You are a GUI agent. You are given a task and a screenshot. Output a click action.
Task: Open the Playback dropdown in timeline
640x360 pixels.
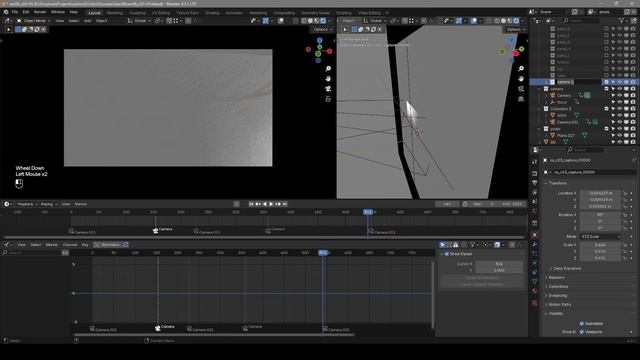[27, 204]
